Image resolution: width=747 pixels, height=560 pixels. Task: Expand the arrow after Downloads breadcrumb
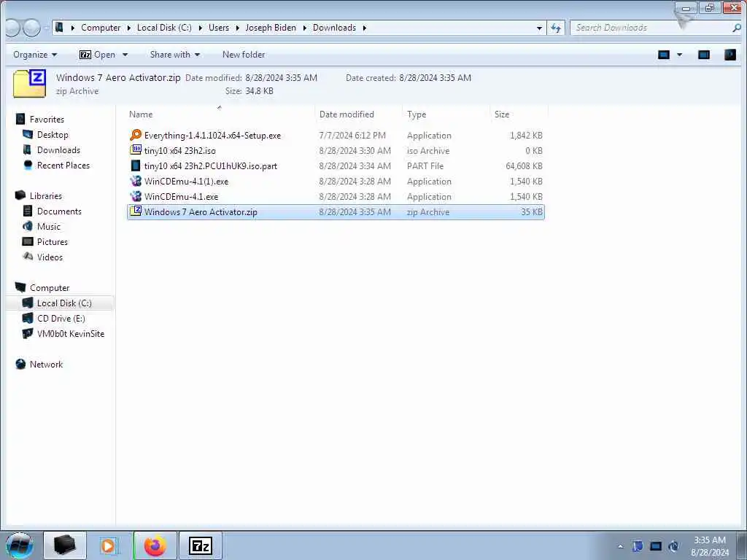tap(365, 28)
